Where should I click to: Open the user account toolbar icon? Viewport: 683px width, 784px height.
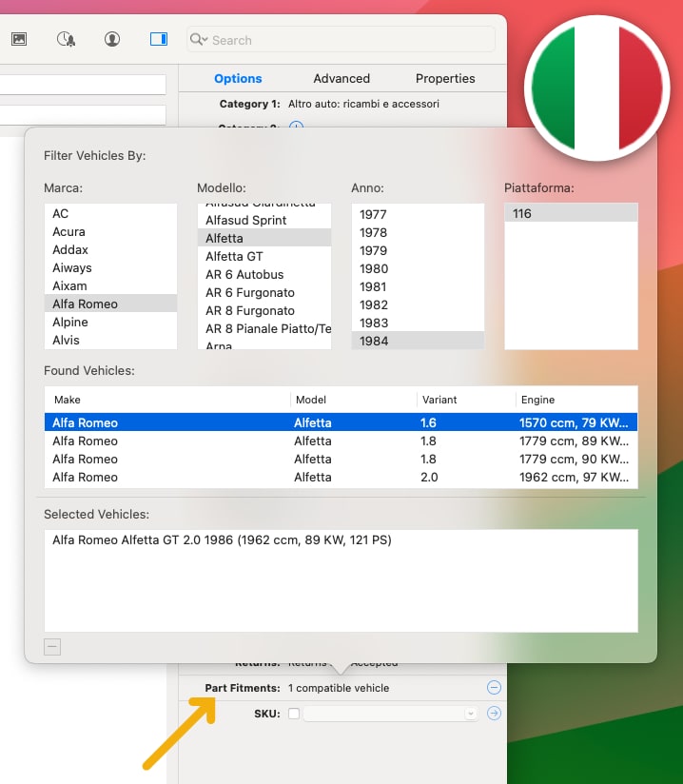point(112,39)
